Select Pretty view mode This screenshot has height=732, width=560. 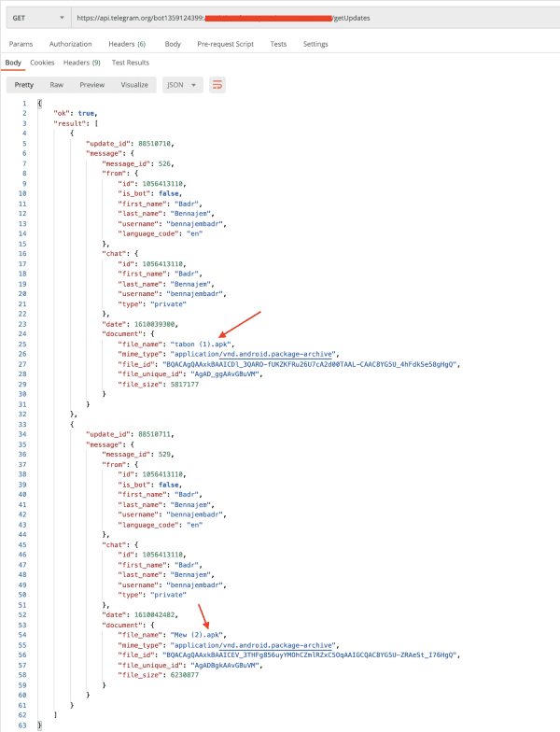click(x=24, y=85)
